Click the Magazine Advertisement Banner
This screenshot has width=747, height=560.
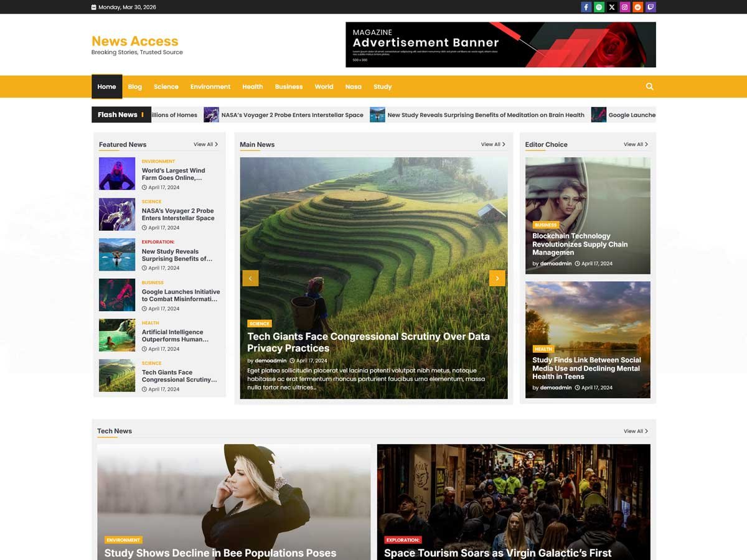pyautogui.click(x=500, y=45)
